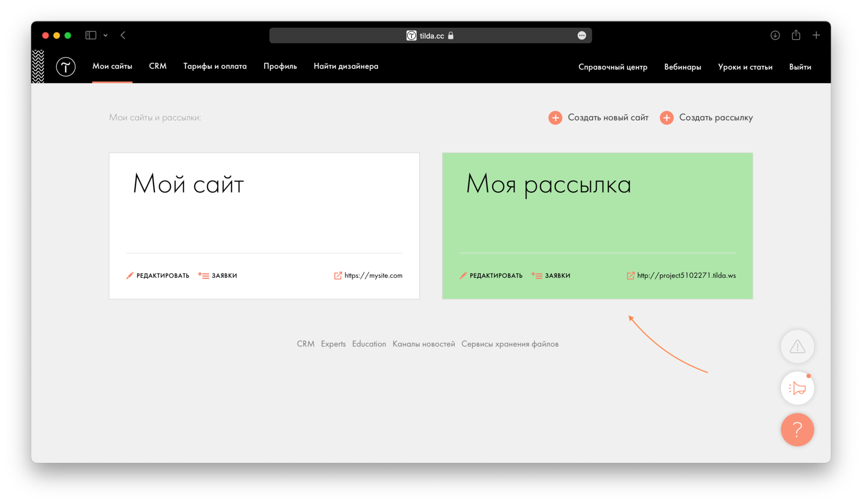Click external link icon next to project5102271.tilda.ws
862x504 pixels.
(x=631, y=276)
